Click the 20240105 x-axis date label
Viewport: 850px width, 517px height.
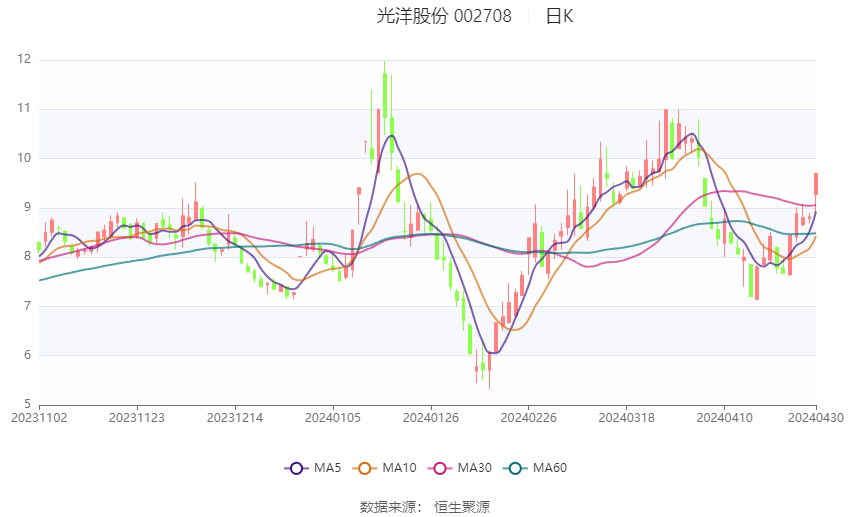pyautogui.click(x=333, y=418)
